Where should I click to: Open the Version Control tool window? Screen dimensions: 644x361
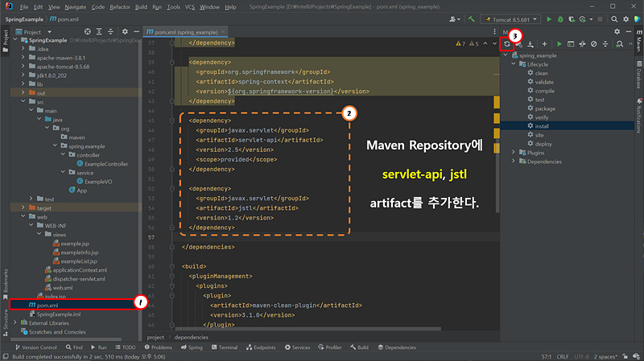(35, 347)
